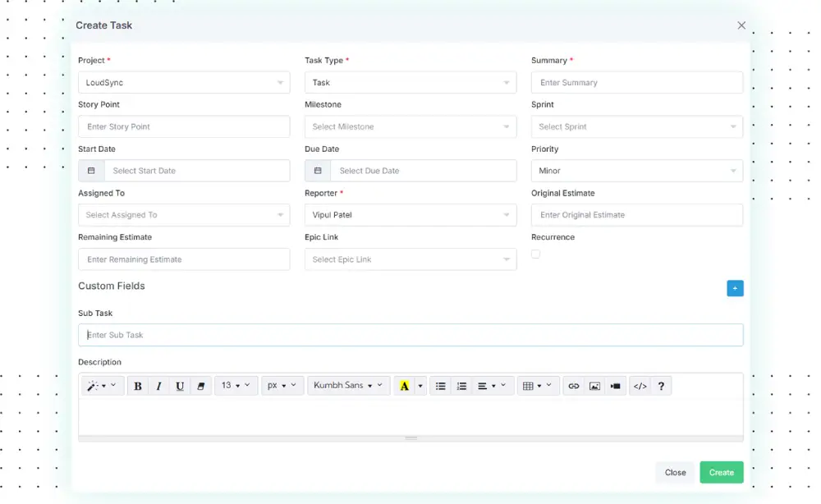Open the Select Milestone dropdown

[x=410, y=127]
